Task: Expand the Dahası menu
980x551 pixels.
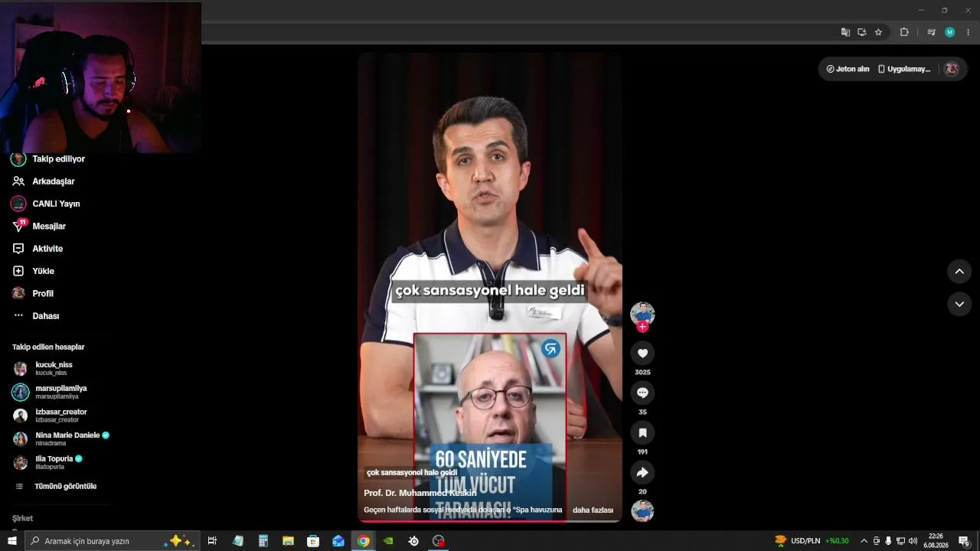Action: point(45,316)
